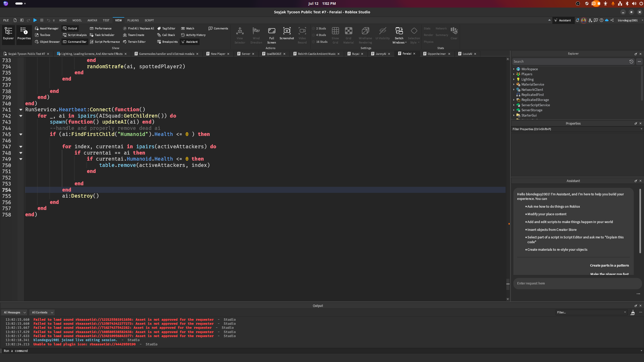Open the MODEL ribbon tab
Screen dimensions: 644x362
click(x=77, y=20)
